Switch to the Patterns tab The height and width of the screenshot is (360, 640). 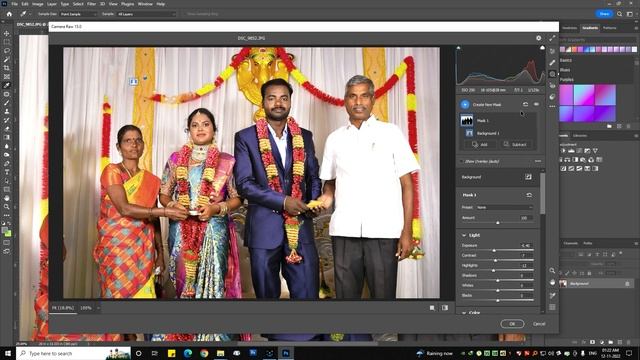pyautogui.click(x=609, y=28)
